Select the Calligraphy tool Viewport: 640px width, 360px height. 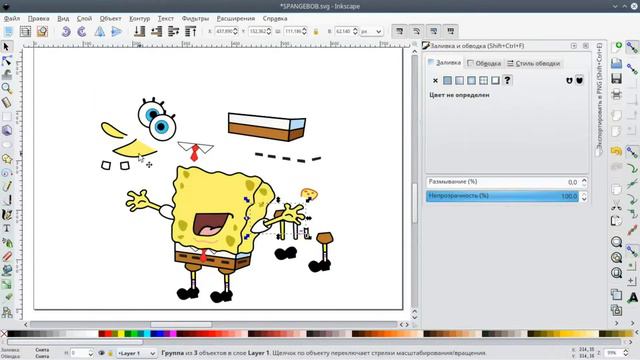(x=6, y=214)
